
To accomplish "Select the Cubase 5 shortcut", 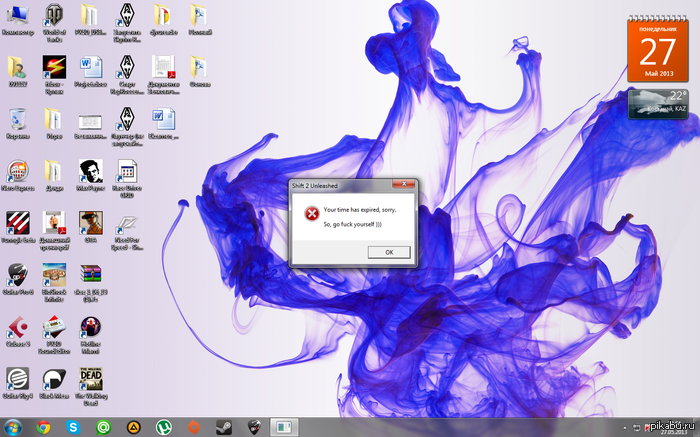I will pos(18,331).
